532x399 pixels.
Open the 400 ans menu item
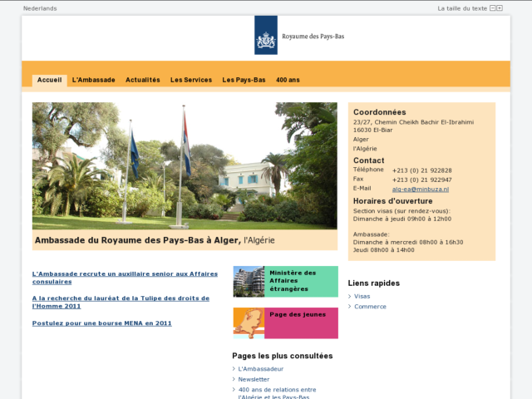(x=288, y=80)
